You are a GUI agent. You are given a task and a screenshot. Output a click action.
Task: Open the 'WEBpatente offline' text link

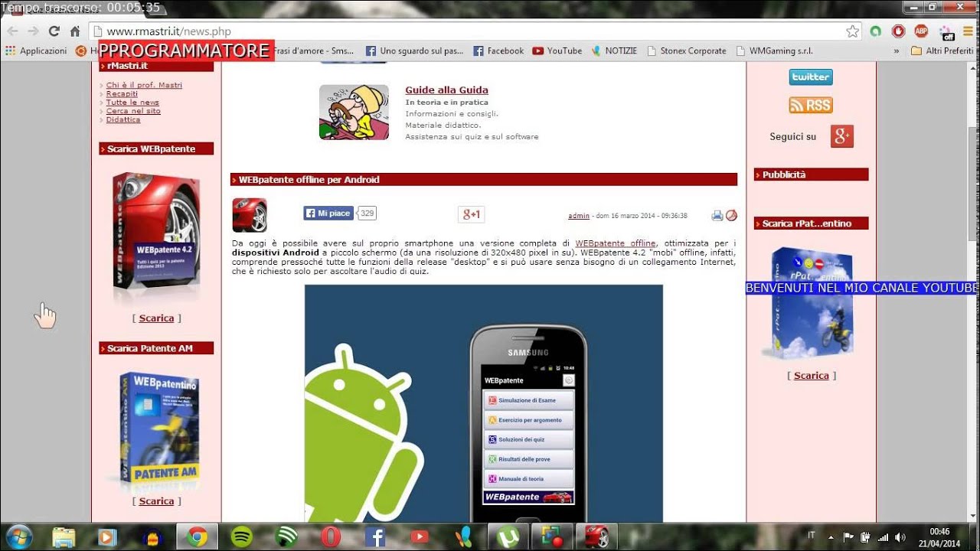[x=616, y=243]
